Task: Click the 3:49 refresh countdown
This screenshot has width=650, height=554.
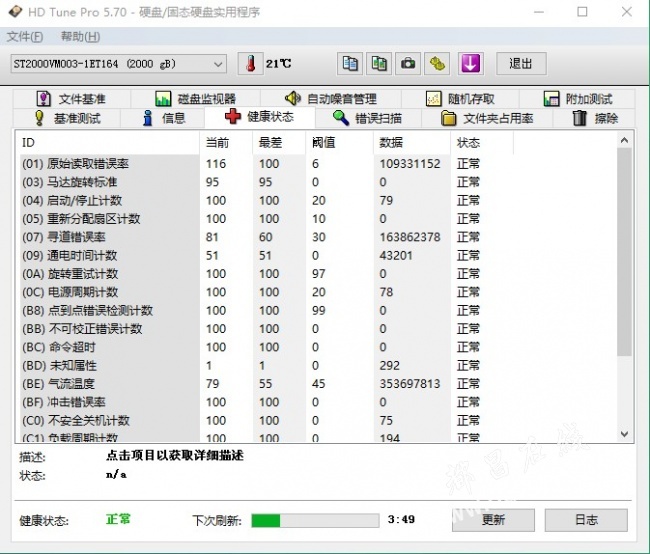Action: (401, 519)
